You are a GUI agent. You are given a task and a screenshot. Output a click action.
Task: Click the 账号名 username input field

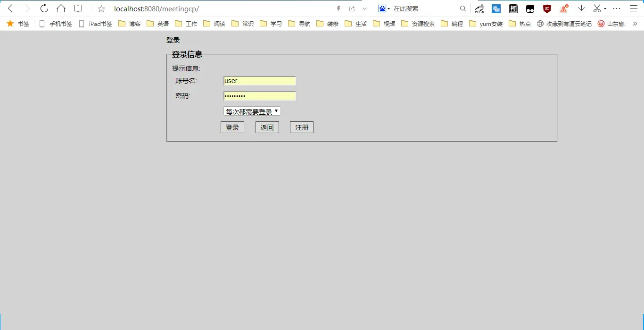click(259, 81)
